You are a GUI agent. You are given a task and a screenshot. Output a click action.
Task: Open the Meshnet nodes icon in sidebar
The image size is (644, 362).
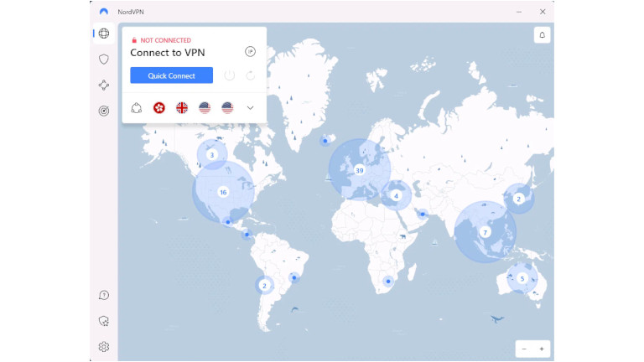(x=104, y=85)
